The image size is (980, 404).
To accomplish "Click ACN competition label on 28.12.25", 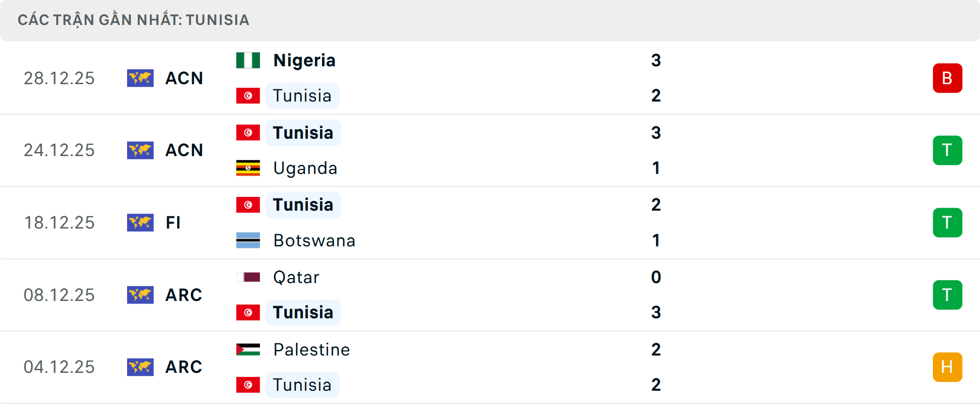I will pyautogui.click(x=184, y=78).
